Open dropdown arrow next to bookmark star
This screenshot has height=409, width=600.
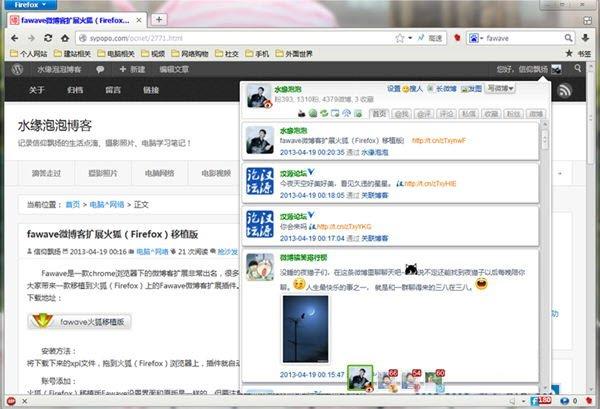click(410, 38)
